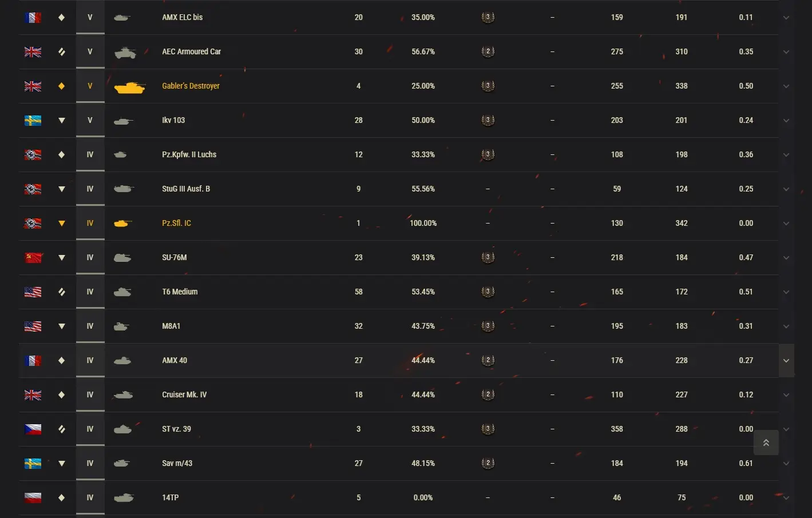This screenshot has width=812, height=518.
Task: Expand details for Gabler's Destroyer
Action: [786, 86]
